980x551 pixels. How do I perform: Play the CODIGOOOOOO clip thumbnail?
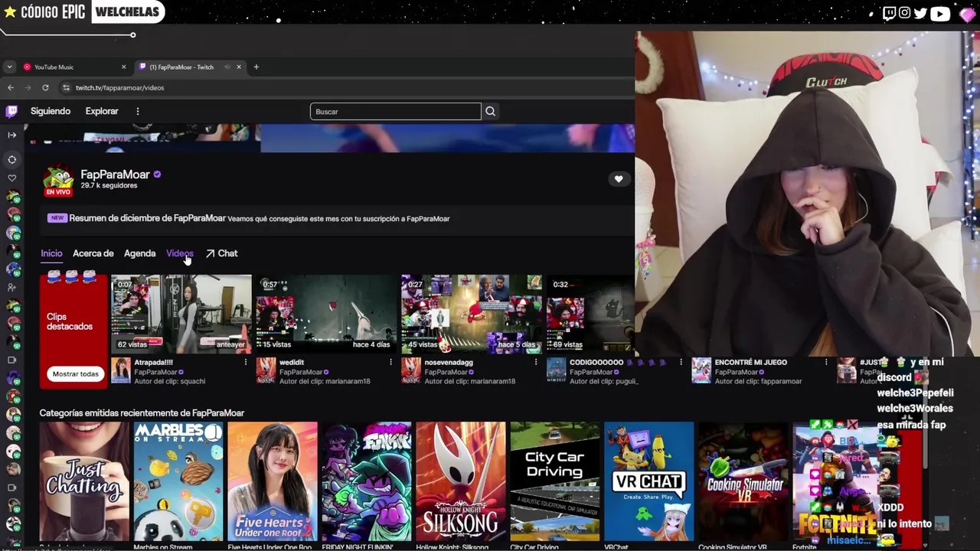590,314
